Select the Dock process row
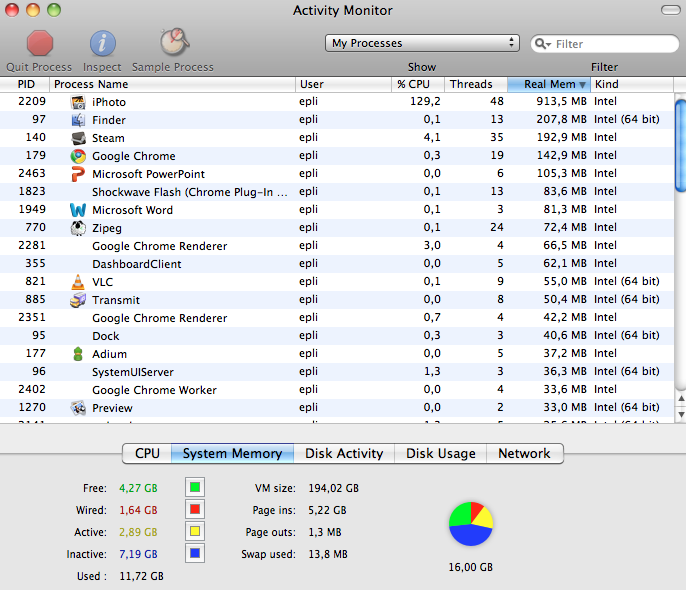686x590 pixels. 337,336
